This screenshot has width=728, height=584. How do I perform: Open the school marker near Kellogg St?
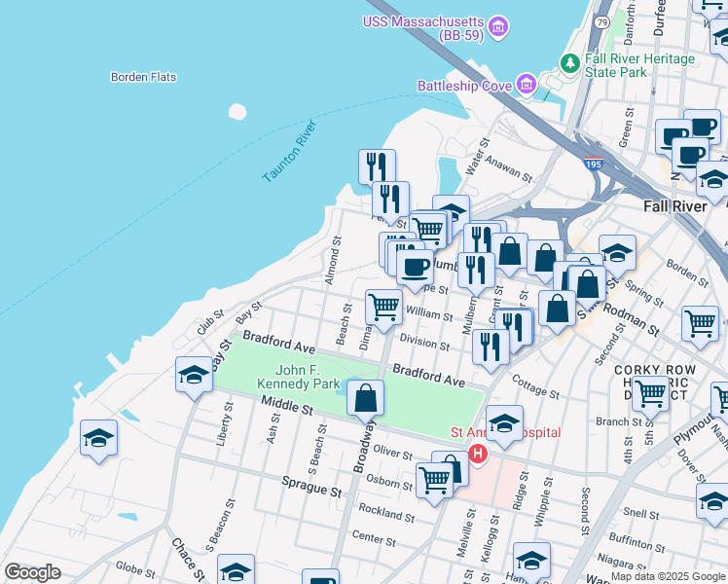click(x=532, y=563)
